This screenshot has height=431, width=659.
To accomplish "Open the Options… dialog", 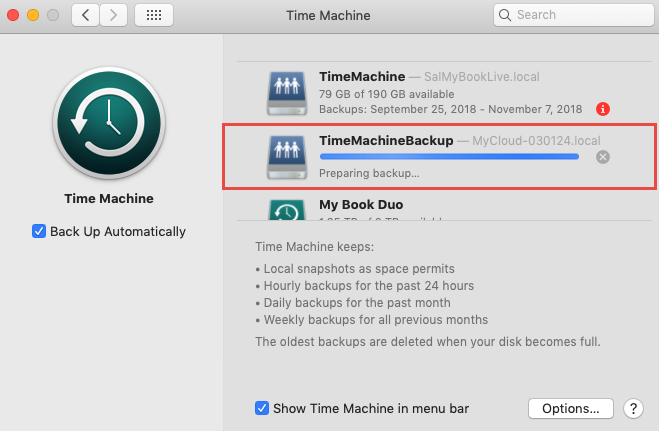I will click(x=571, y=408).
